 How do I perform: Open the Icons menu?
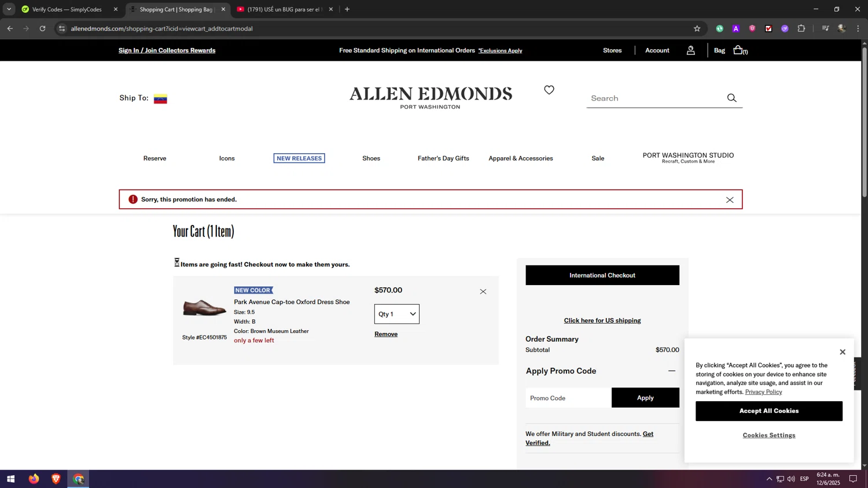tap(227, 158)
